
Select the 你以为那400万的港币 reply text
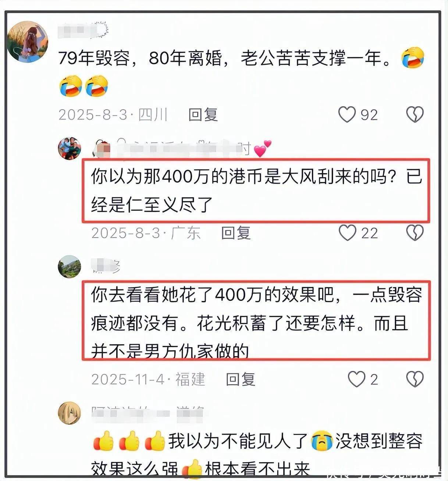click(x=256, y=190)
